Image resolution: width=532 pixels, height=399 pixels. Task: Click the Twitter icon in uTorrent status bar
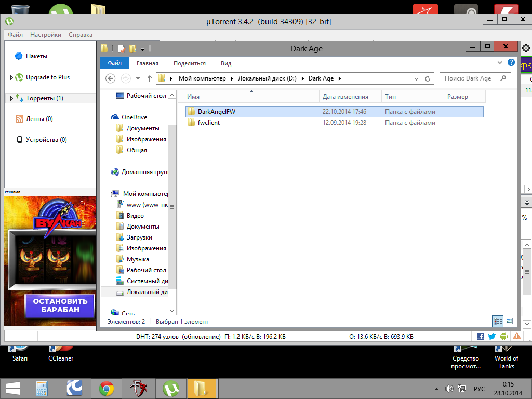click(x=491, y=336)
